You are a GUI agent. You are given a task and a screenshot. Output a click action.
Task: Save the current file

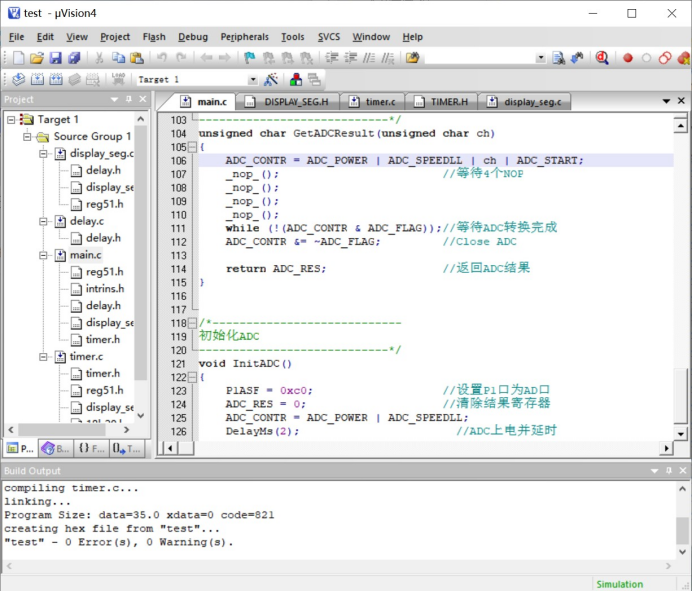pos(56,58)
